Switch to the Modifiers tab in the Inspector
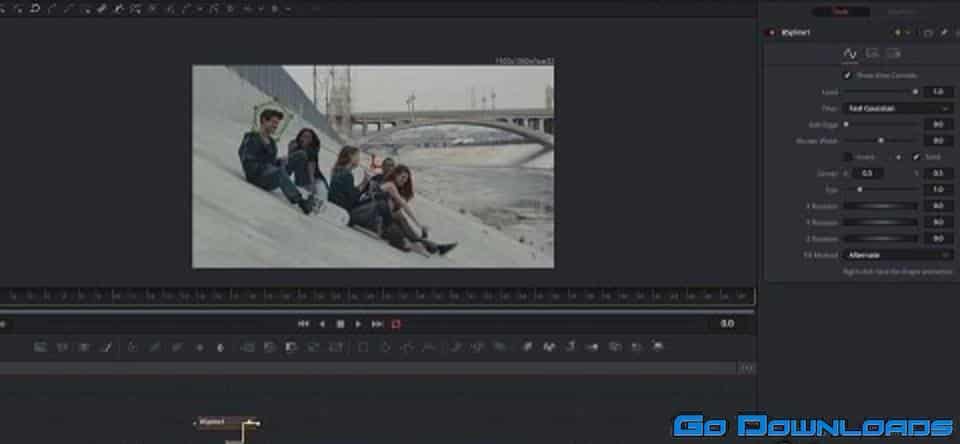This screenshot has width=960, height=444. pos(900,11)
